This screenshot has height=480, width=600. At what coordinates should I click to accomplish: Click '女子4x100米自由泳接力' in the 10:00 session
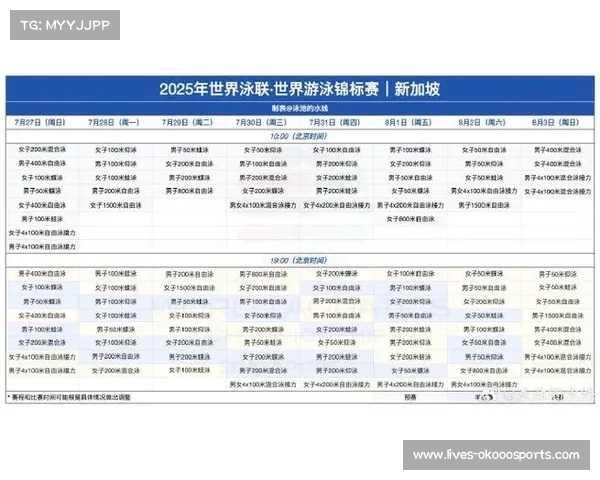pyautogui.click(x=42, y=233)
